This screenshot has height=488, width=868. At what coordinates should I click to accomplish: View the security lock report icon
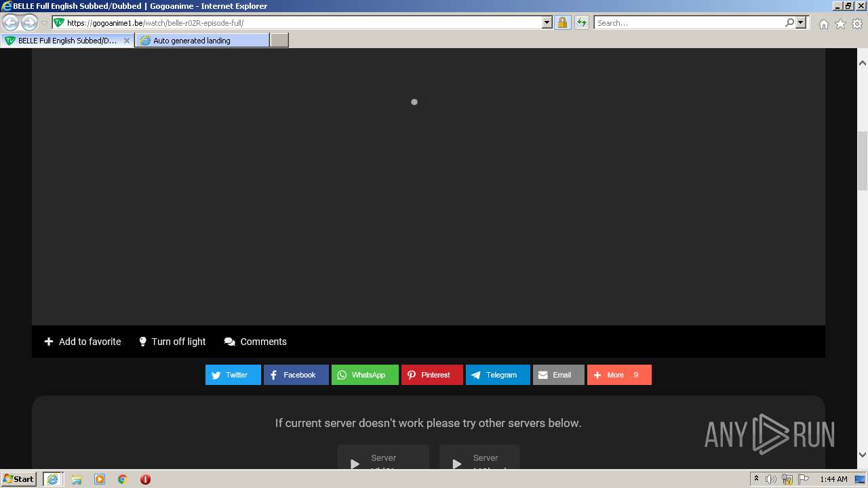[562, 22]
